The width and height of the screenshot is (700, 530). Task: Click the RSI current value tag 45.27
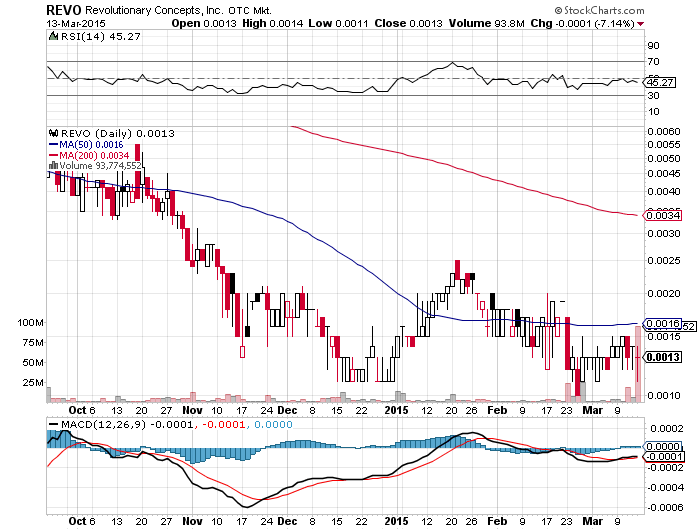[659, 82]
